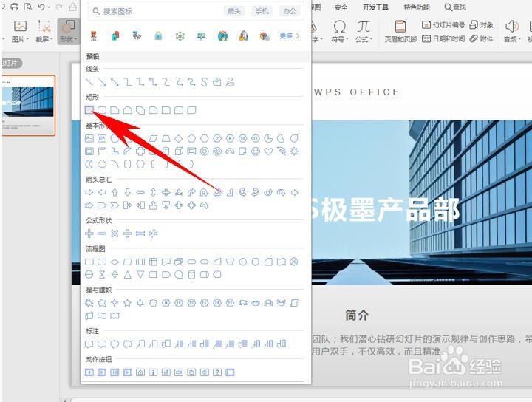Choose the division sign formula shape
This screenshot has height=402, width=532.
point(128,234)
